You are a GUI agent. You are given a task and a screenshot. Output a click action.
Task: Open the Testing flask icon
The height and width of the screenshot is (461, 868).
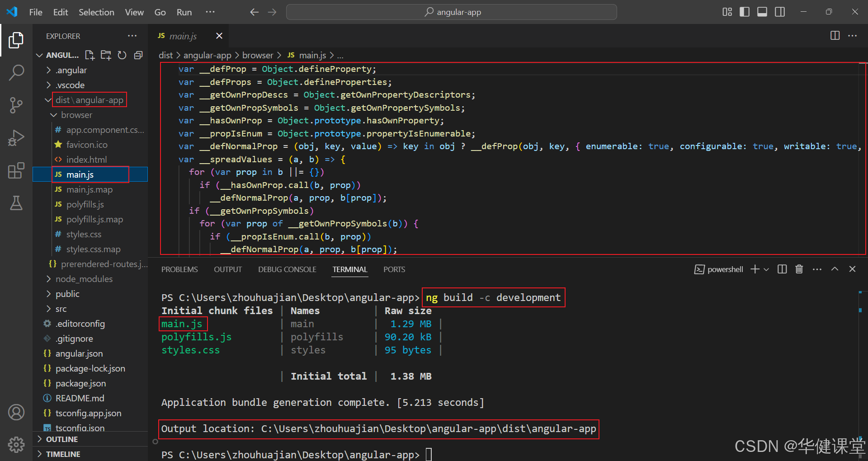tap(16, 203)
